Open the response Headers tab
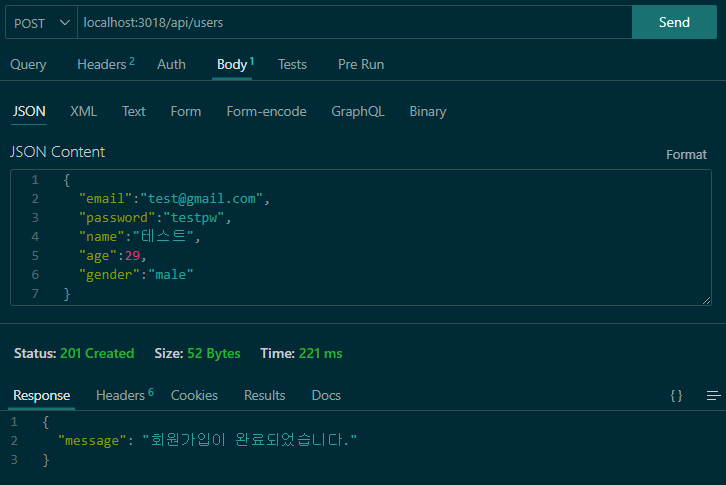The width and height of the screenshot is (726, 485). pos(125,395)
